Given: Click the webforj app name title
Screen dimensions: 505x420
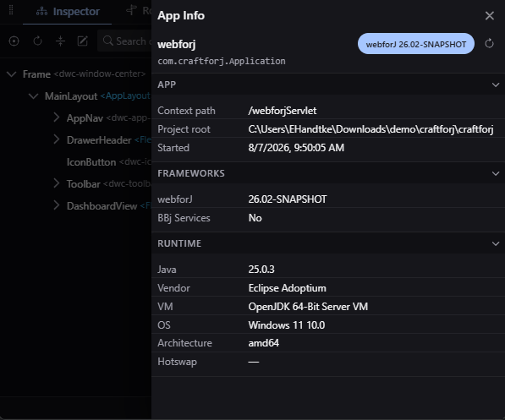Looking at the screenshot, I should point(177,45).
